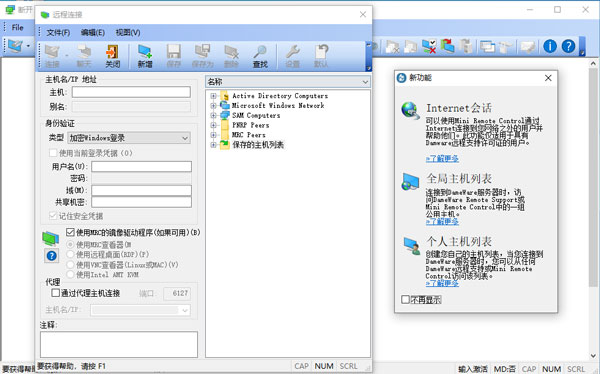Click the 注释 notes text area
This screenshot has height=374, width=600.
tap(119, 345)
